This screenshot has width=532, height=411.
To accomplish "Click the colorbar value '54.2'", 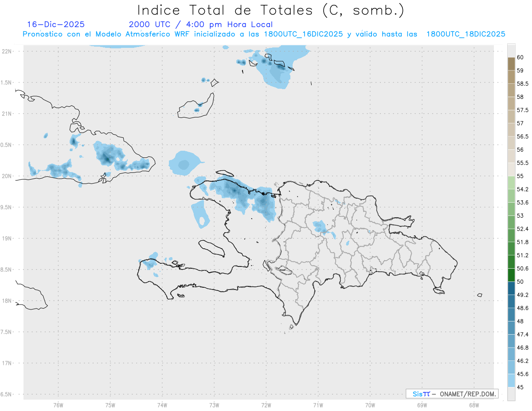I will point(523,189).
